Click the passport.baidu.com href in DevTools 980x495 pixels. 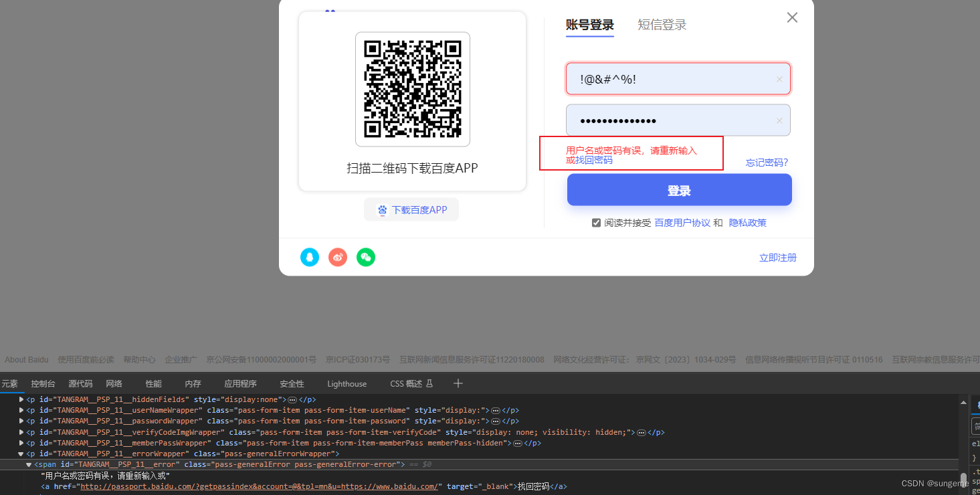(259, 486)
